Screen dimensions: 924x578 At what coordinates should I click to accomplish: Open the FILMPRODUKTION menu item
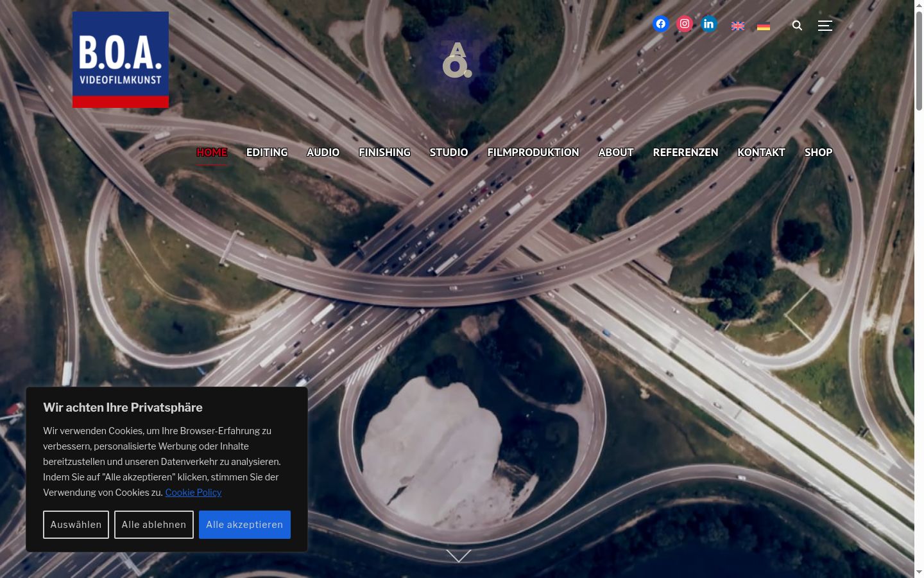pyautogui.click(x=533, y=152)
